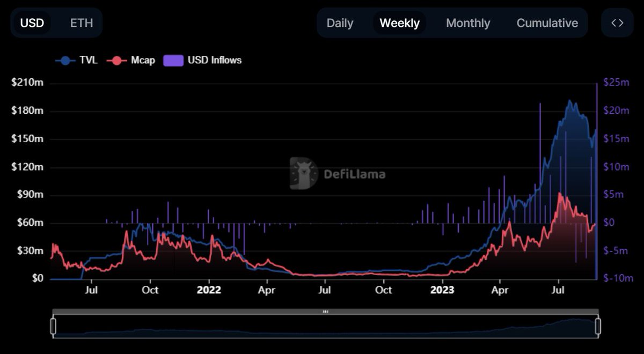
Task: Click the zoom slider top drag bar
Action: point(325,312)
